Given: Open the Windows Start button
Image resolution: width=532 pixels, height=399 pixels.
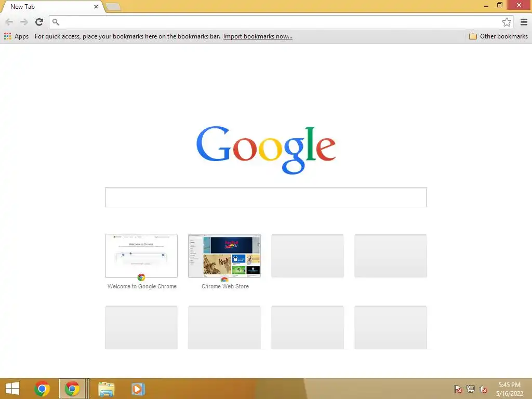Looking at the screenshot, I should (12, 389).
